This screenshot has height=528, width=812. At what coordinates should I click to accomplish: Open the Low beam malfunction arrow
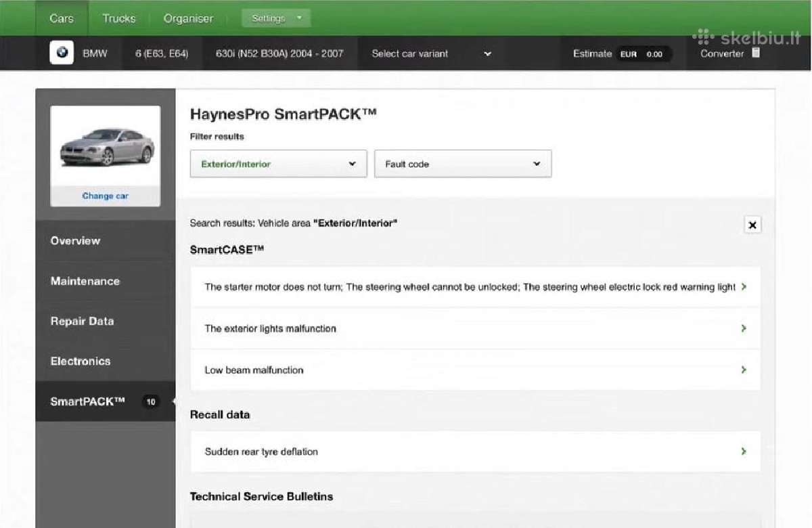(x=744, y=370)
